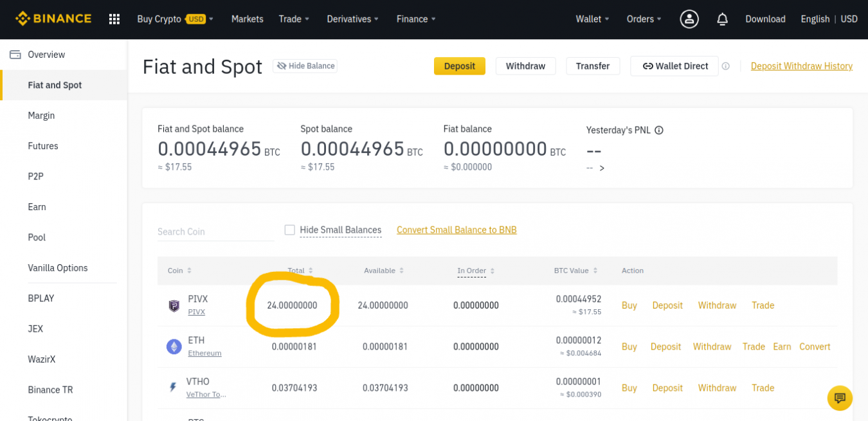Viewport: 868px width, 421px height.
Task: Click the Wallet Direct info icon
Action: pyautogui.click(x=725, y=66)
